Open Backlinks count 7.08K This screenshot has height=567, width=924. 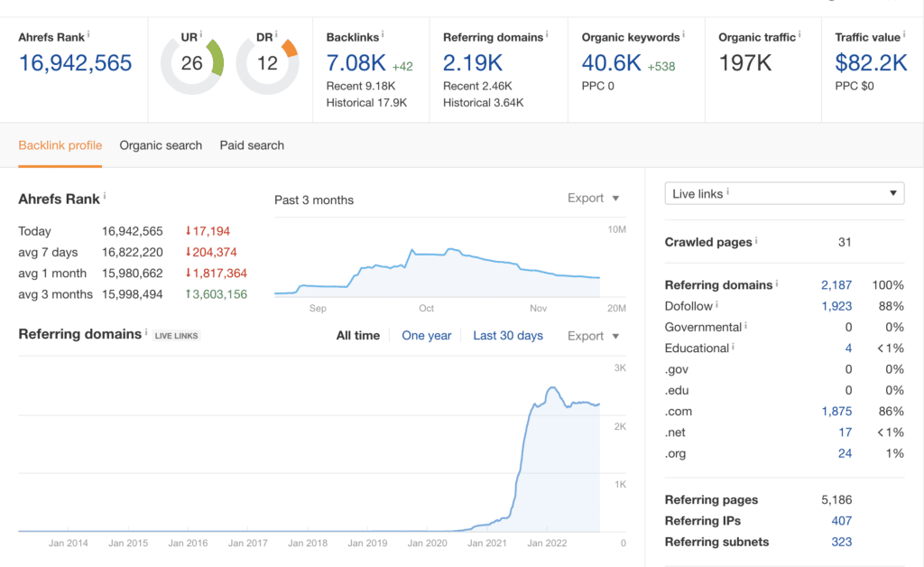coord(356,63)
